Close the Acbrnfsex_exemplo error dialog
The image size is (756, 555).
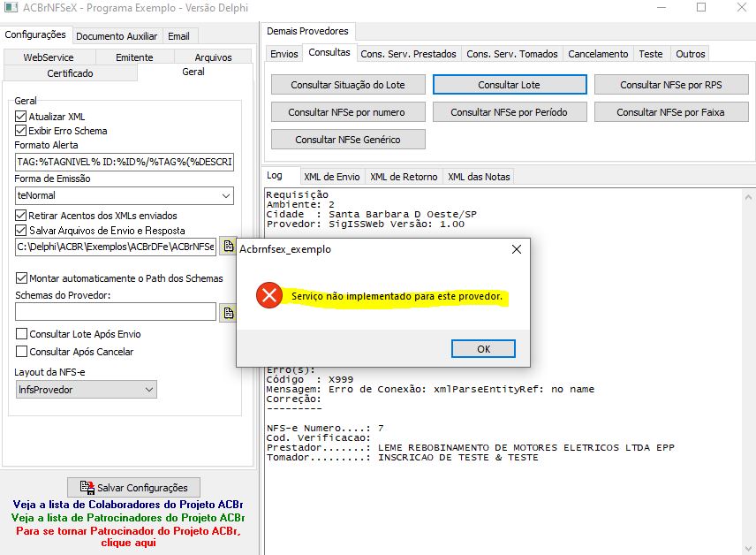click(x=517, y=249)
